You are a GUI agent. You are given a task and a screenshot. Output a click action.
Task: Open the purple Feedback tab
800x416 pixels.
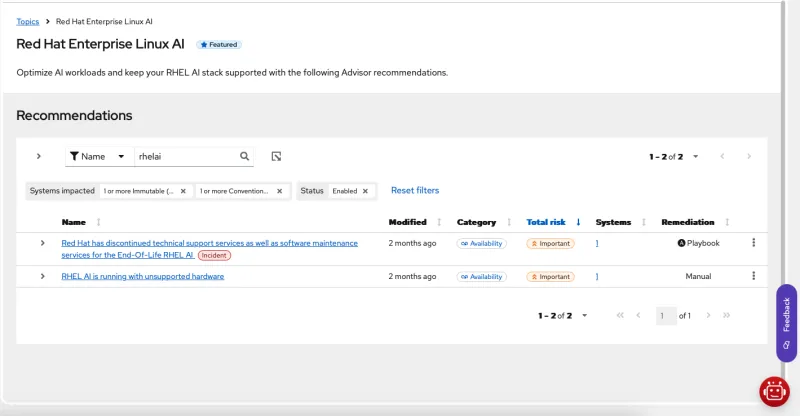click(786, 323)
